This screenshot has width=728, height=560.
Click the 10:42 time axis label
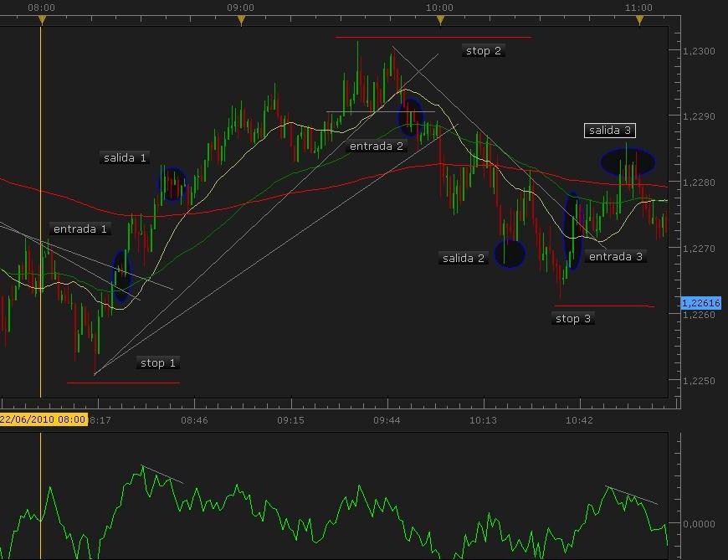pos(579,420)
